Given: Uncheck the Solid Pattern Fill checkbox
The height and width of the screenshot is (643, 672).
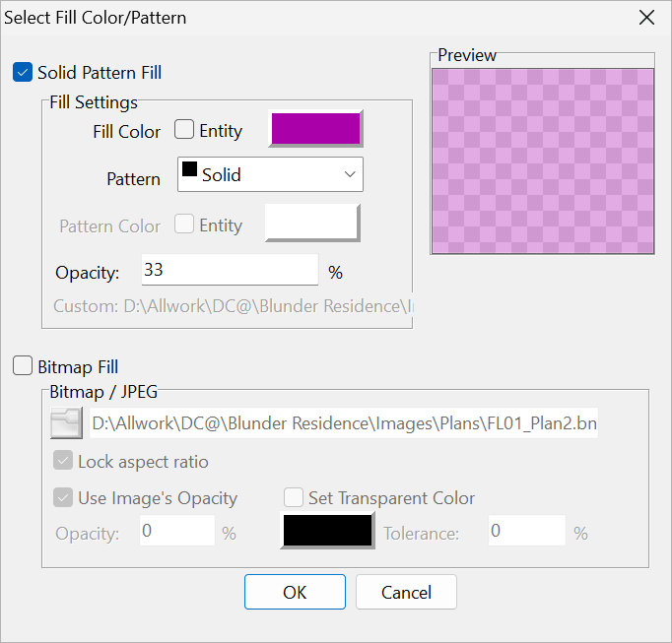Looking at the screenshot, I should 23,72.
